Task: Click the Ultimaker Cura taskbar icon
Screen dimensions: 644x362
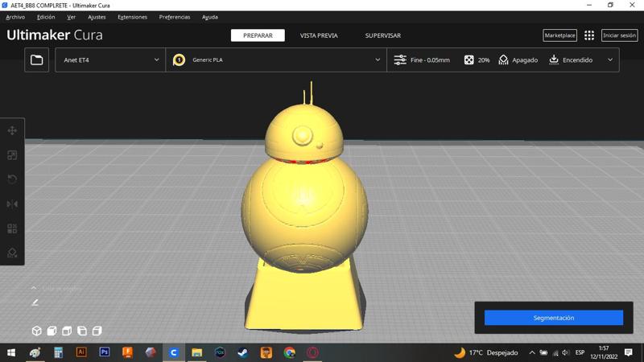Action: point(174,352)
